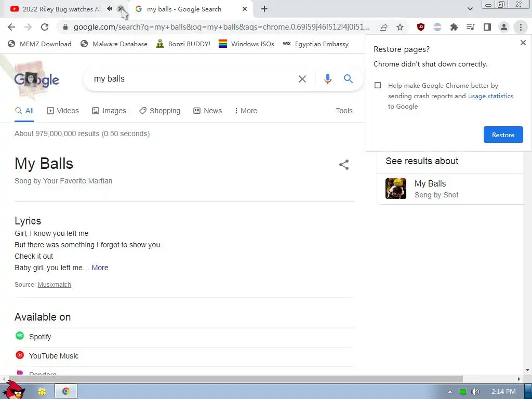Switch to News results

[x=208, y=111]
